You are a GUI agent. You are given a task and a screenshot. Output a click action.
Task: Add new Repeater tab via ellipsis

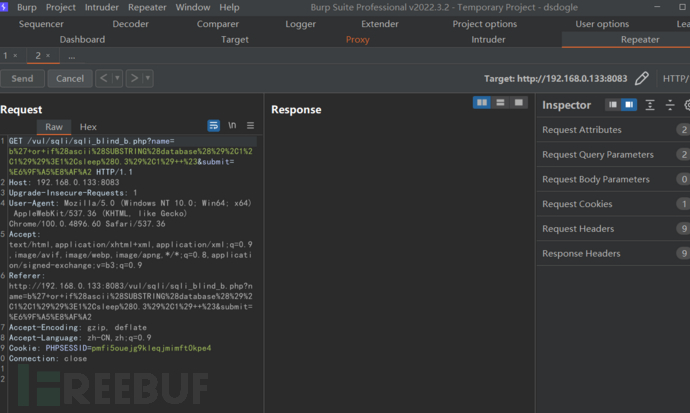pos(71,56)
